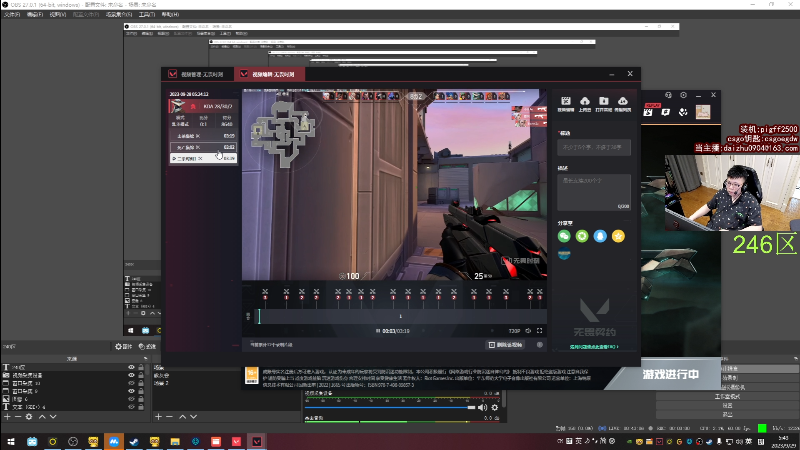Screen dimensions: 800x450
Task: Share clip via green circular icon
Action: [582, 236]
